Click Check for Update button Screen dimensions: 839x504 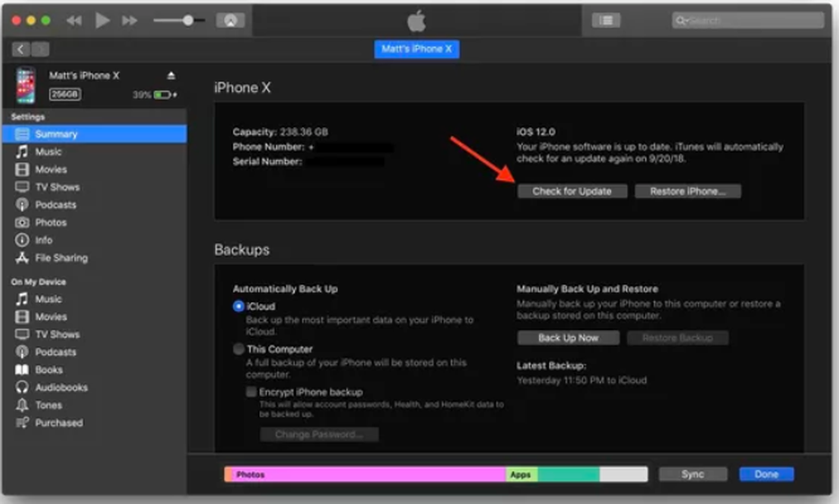coord(572,191)
